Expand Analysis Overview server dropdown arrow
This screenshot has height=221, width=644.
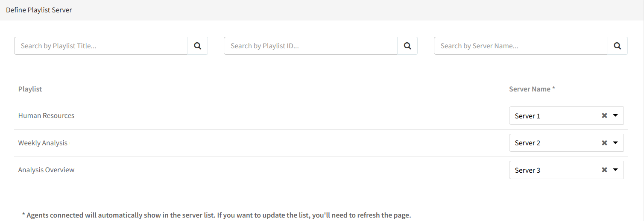tap(615, 170)
